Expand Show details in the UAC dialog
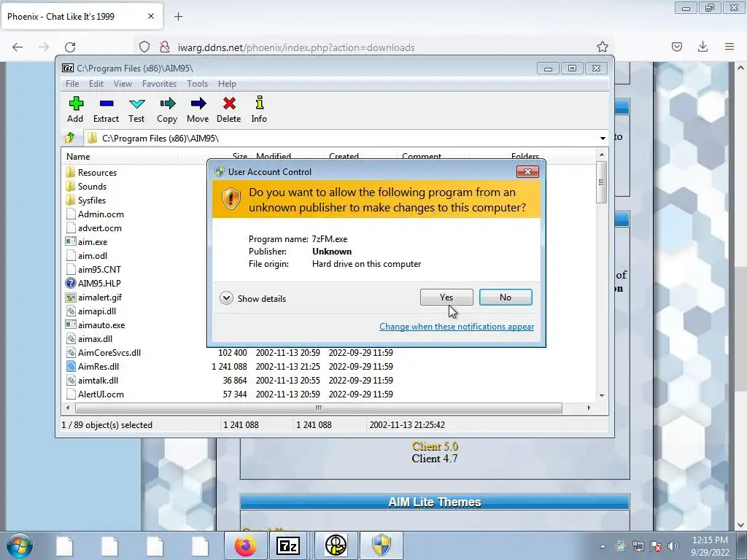This screenshot has height=560, width=747. point(253,298)
